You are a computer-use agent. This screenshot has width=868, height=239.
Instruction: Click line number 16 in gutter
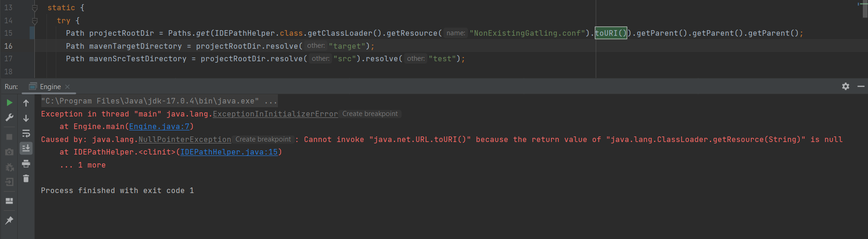coord(8,46)
